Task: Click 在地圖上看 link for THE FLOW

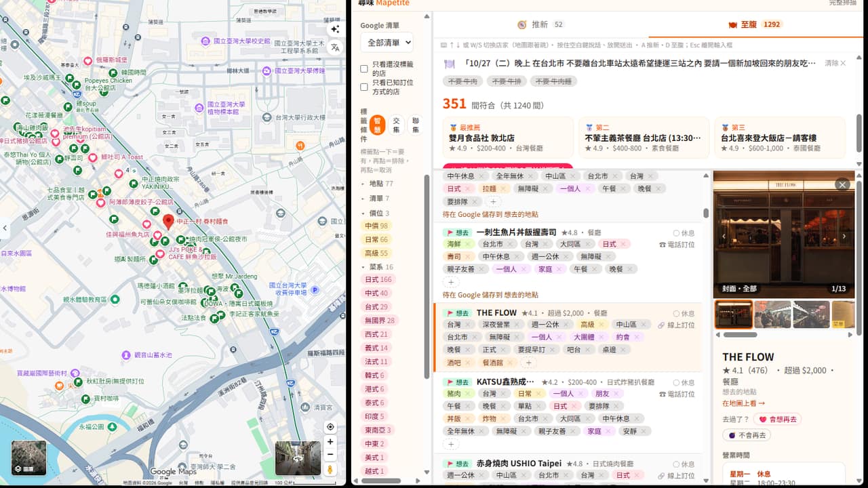Action: 743,403
